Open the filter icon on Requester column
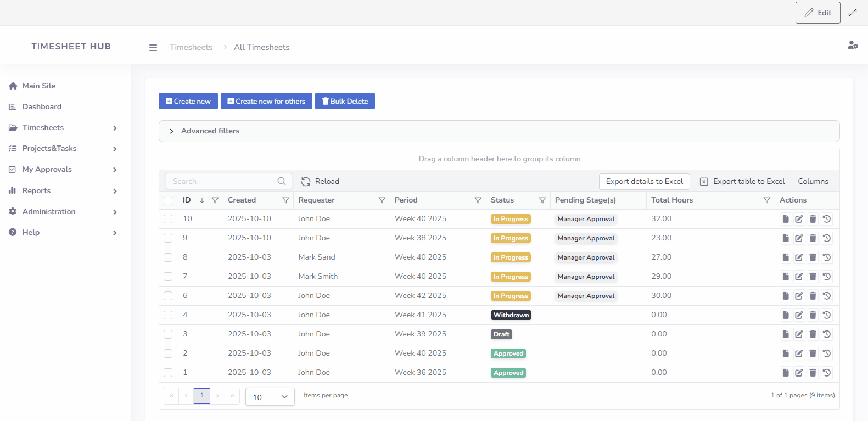Screen dimensions: 868x421 tap(382, 200)
